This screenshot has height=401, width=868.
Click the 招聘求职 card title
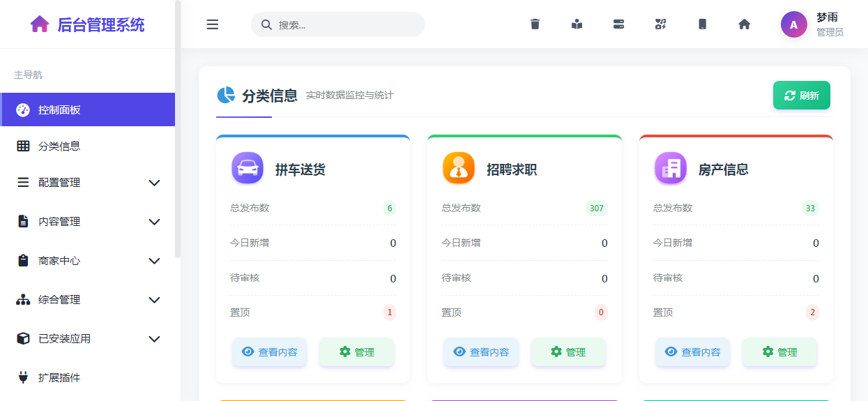click(512, 169)
